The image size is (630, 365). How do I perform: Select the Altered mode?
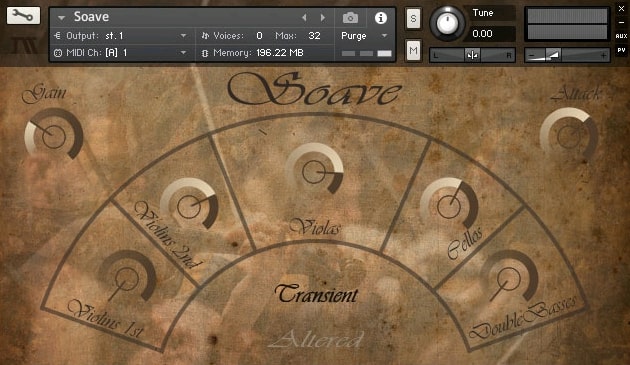pyautogui.click(x=317, y=340)
